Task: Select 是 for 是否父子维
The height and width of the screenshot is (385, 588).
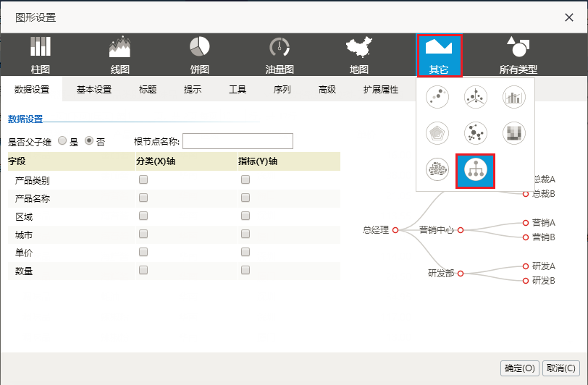Action: (62, 140)
